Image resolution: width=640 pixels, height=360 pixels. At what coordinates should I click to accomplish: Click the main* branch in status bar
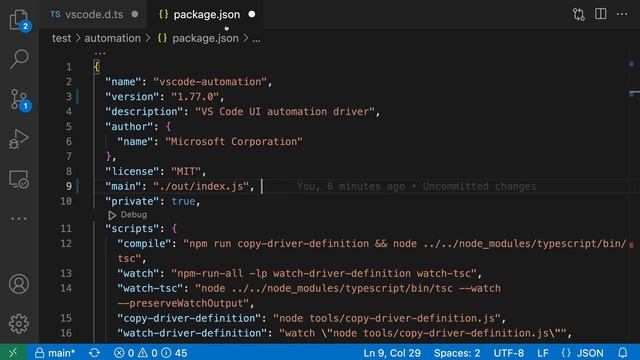pos(55,353)
